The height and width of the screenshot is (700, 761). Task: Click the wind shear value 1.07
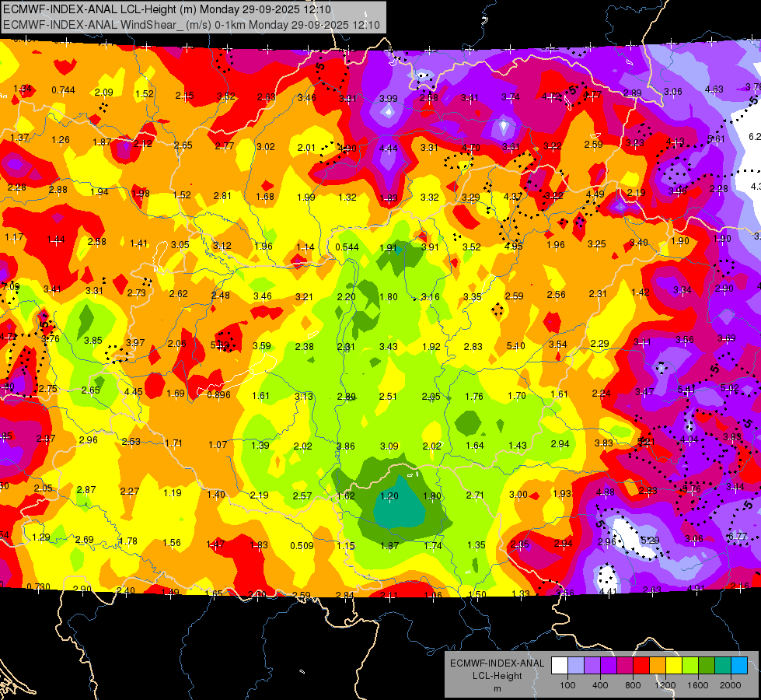218,445
